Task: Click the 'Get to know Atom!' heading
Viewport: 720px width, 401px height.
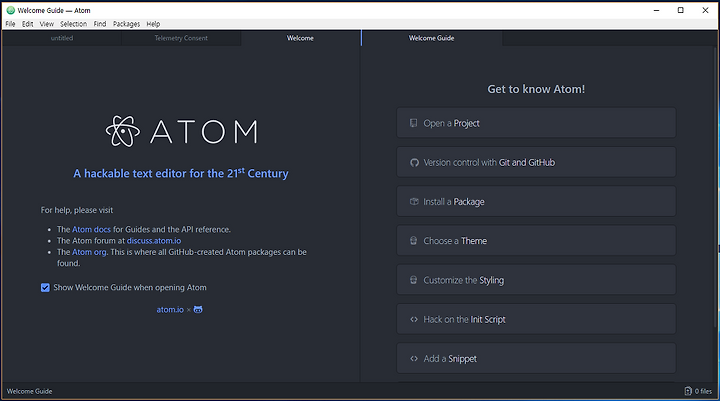Action: 536,89
